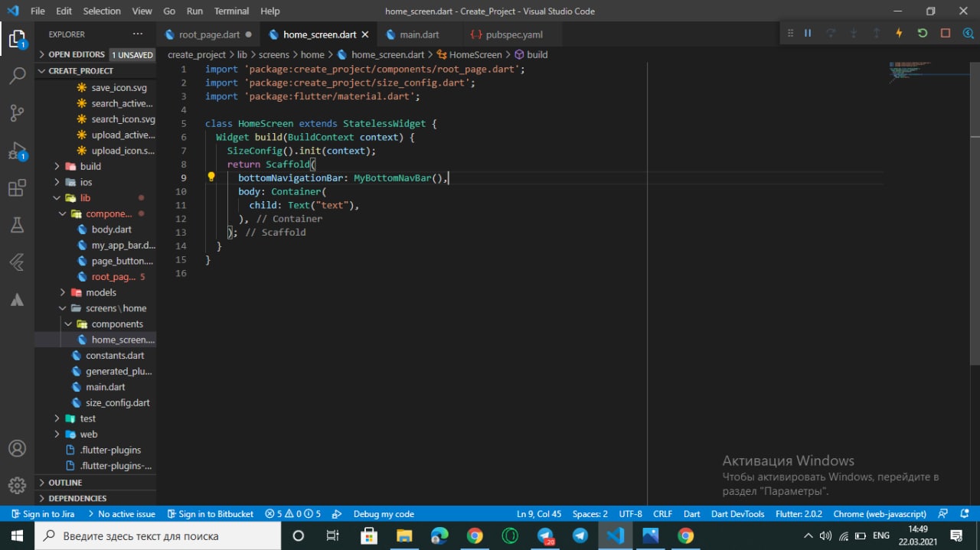Viewport: 980px width, 550px height.
Task: Open save_icon.svg file
Action: (119, 88)
